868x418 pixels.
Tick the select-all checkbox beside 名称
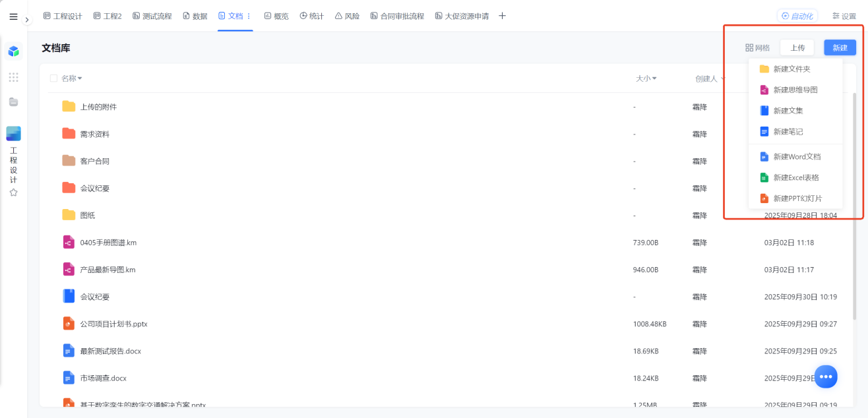[53, 78]
